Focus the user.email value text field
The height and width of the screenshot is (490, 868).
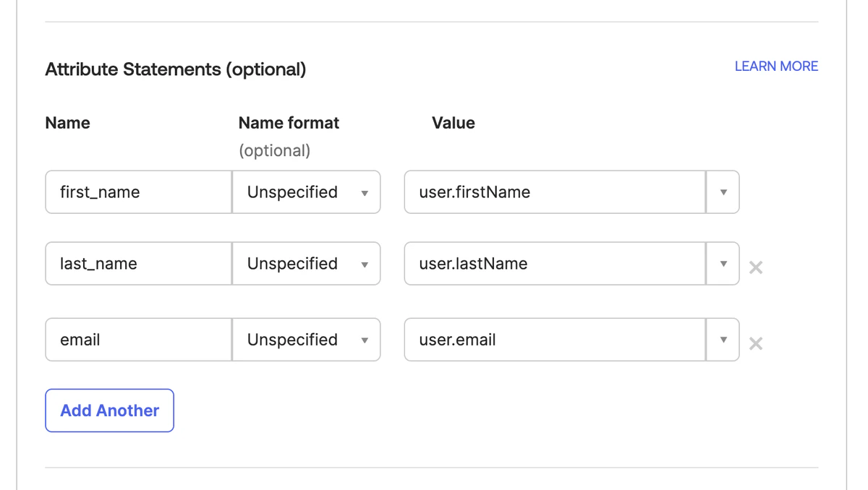[x=554, y=340]
